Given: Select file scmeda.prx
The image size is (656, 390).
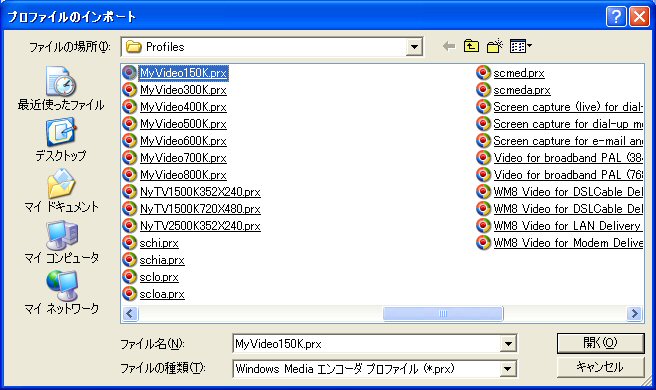Looking at the screenshot, I should pos(522,90).
